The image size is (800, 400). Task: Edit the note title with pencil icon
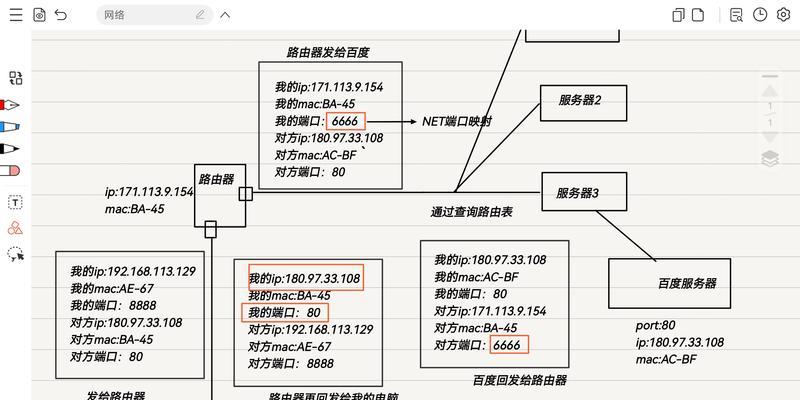pos(201,15)
